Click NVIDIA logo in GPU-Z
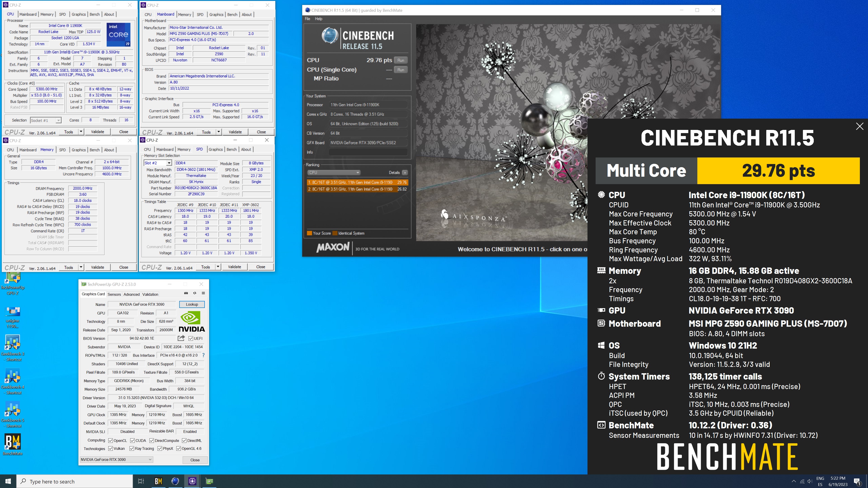Image resolution: width=868 pixels, height=488 pixels. [192, 321]
